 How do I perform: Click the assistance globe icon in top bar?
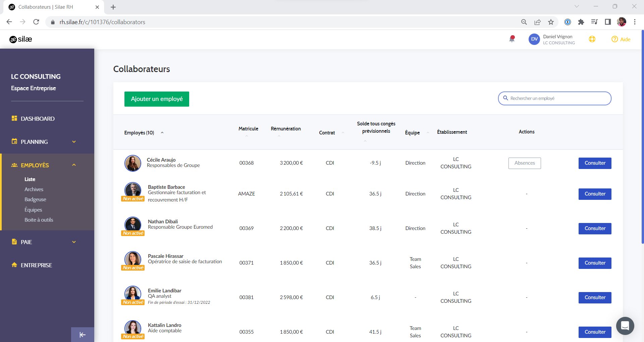coord(592,39)
